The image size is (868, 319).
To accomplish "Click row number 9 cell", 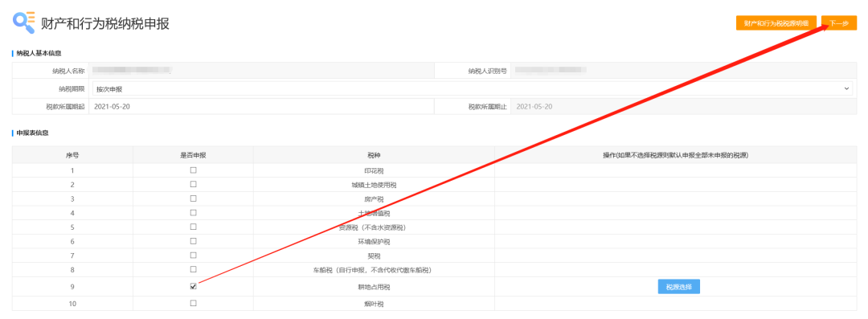I will click(x=72, y=287).
